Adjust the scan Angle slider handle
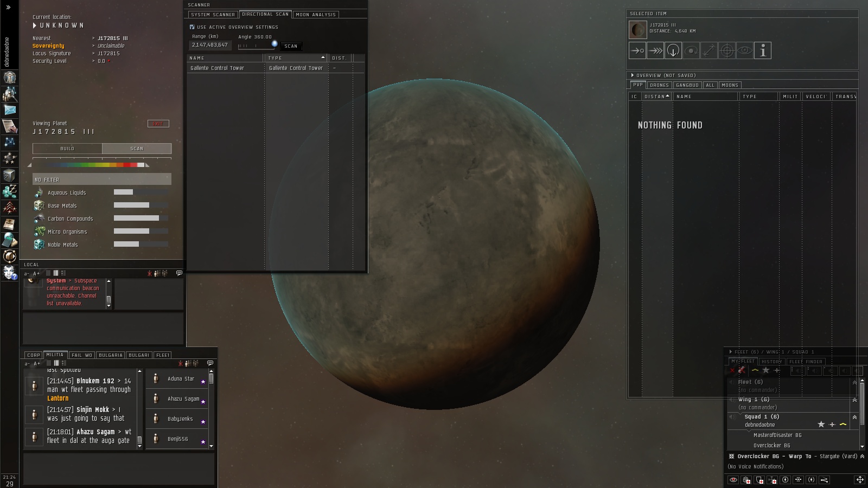Viewport: 868px width, 488px height. pyautogui.click(x=275, y=44)
